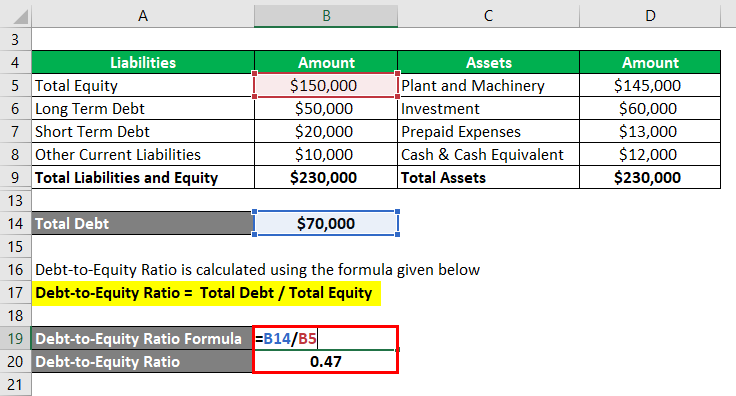
Task: Click the Amount header in column D
Action: (650, 62)
